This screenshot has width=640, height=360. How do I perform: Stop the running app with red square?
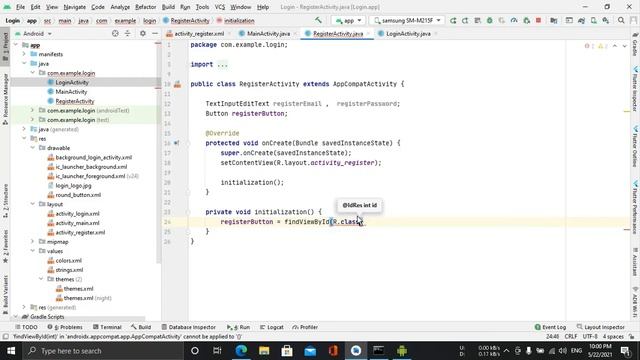[x=538, y=20]
